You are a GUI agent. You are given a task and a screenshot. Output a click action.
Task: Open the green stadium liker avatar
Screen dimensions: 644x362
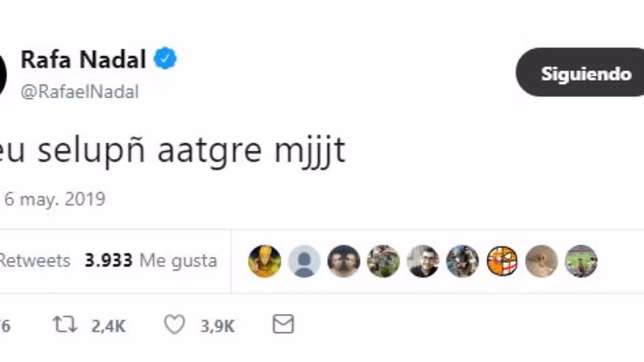[581, 261]
